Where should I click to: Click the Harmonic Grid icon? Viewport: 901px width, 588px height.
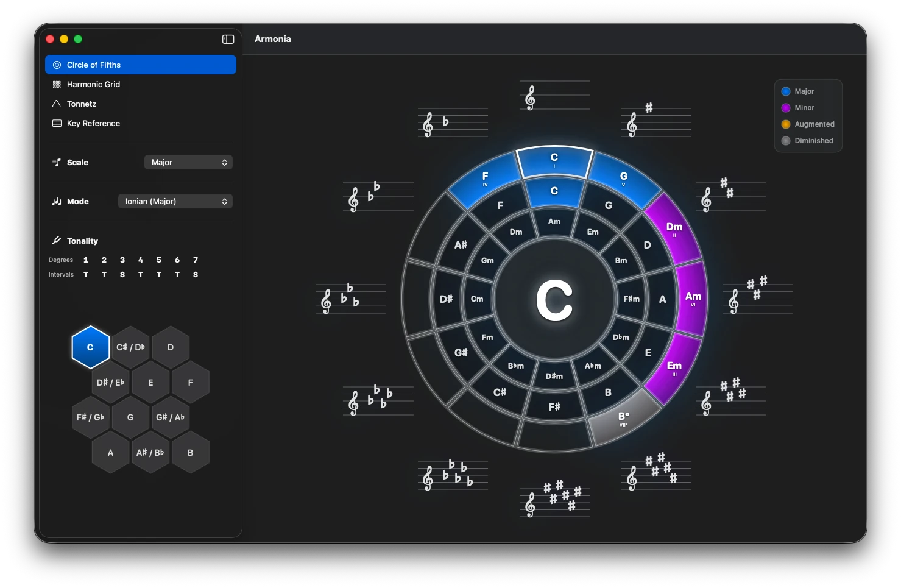point(57,85)
